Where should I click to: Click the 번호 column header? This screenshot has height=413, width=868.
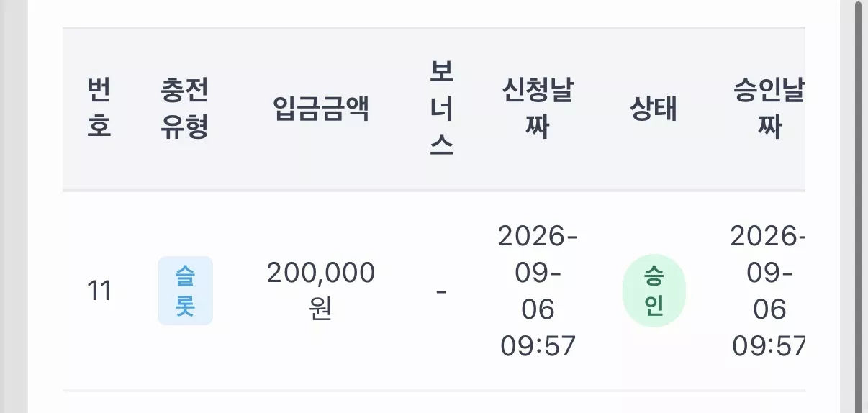99,109
